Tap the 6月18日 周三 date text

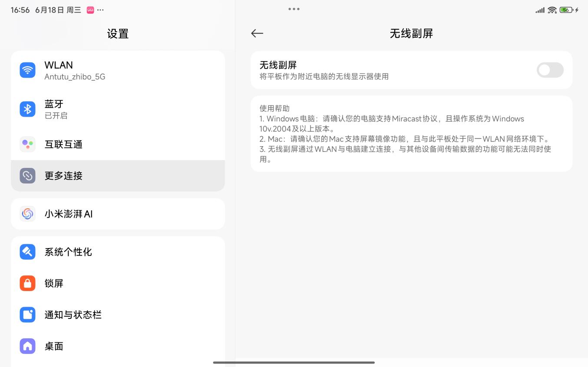58,10
